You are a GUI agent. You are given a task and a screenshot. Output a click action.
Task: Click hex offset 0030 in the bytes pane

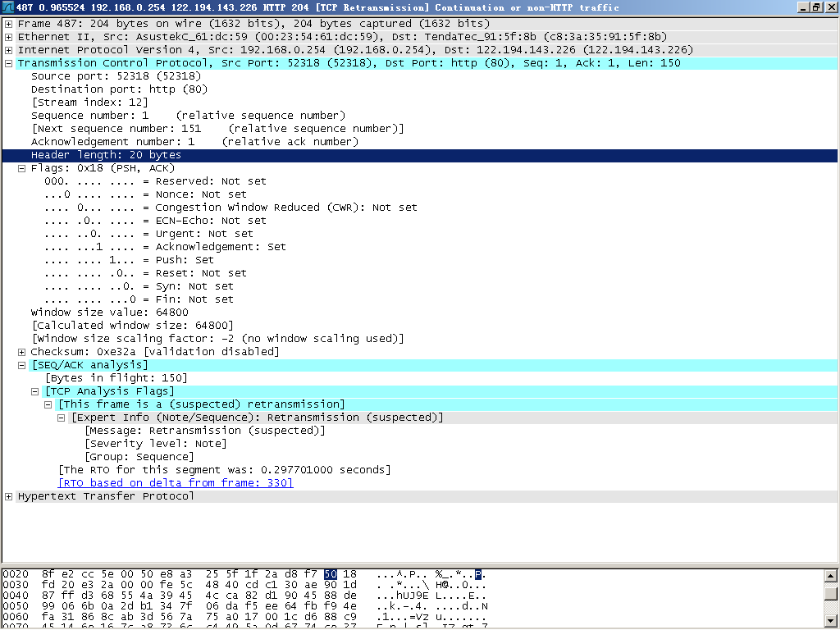(x=16, y=585)
